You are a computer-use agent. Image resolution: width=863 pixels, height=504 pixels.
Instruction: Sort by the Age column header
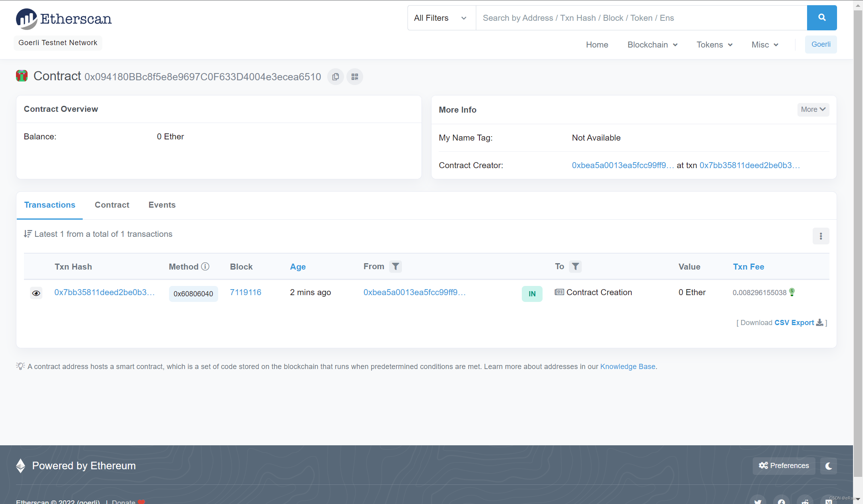pos(298,267)
